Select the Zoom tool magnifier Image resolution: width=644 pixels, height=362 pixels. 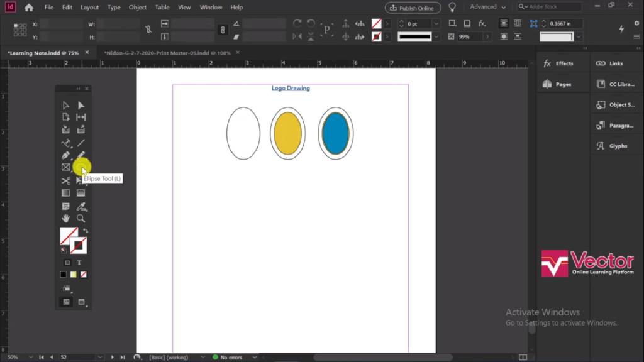pyautogui.click(x=81, y=218)
